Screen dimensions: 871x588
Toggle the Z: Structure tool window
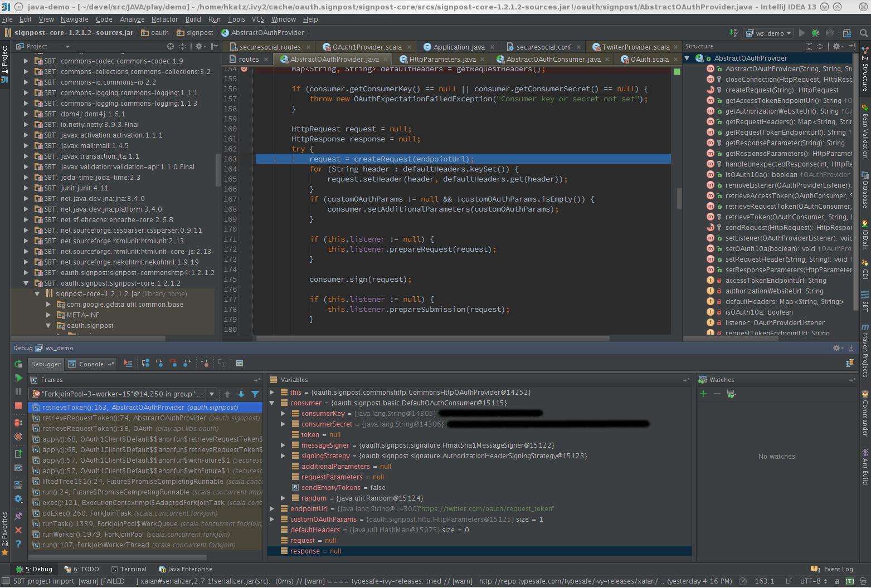click(x=865, y=70)
